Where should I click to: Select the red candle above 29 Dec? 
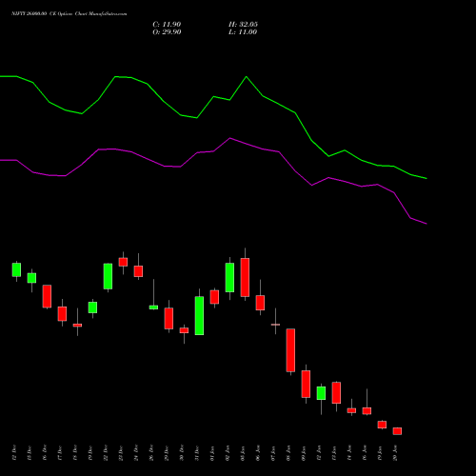tap(169, 318)
